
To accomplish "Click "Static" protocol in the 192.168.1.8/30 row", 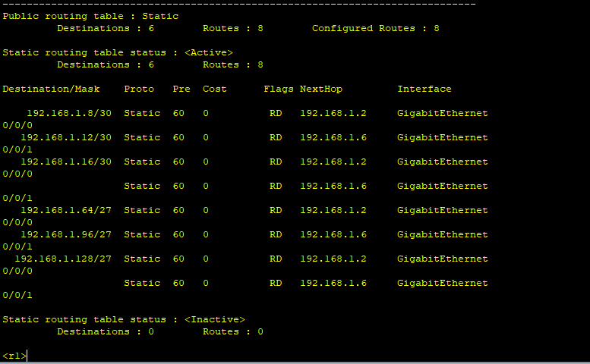I will point(142,114).
